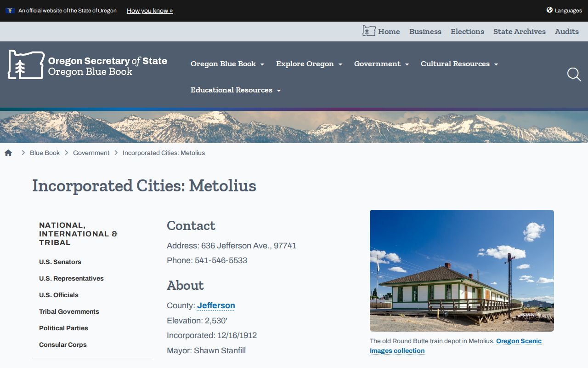
Task: Open the Oregon Scenic Images collection link
Action: coord(456,346)
